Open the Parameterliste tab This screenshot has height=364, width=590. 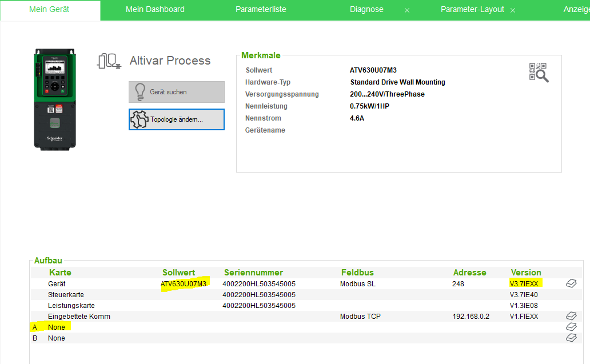tap(261, 9)
